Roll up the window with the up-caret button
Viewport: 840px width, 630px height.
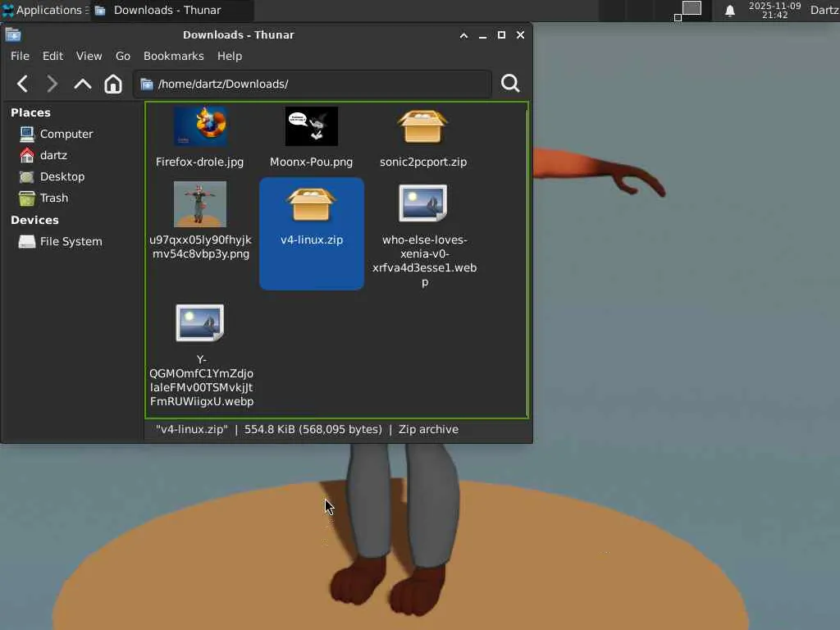pyautogui.click(x=464, y=35)
